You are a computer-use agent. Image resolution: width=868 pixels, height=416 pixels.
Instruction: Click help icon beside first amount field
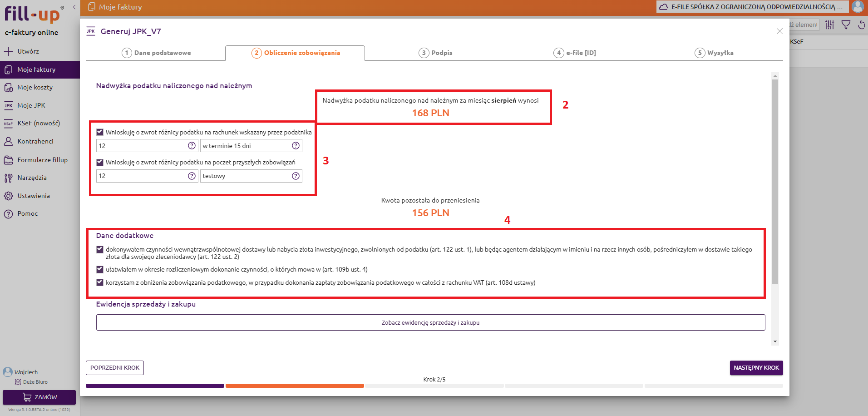coord(192,146)
